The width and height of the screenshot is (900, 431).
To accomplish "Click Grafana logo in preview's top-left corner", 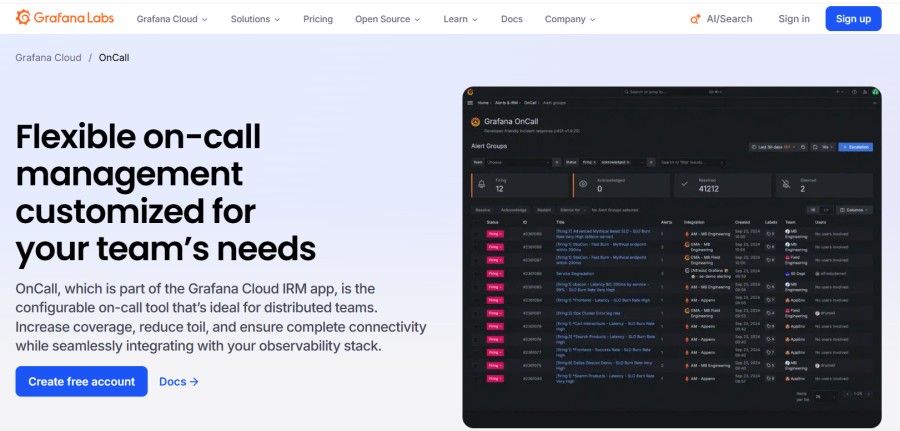I will point(470,92).
